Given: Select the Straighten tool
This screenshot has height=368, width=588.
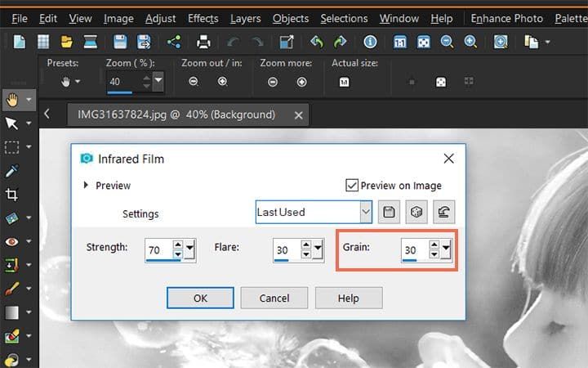Looking at the screenshot, I should (11, 218).
